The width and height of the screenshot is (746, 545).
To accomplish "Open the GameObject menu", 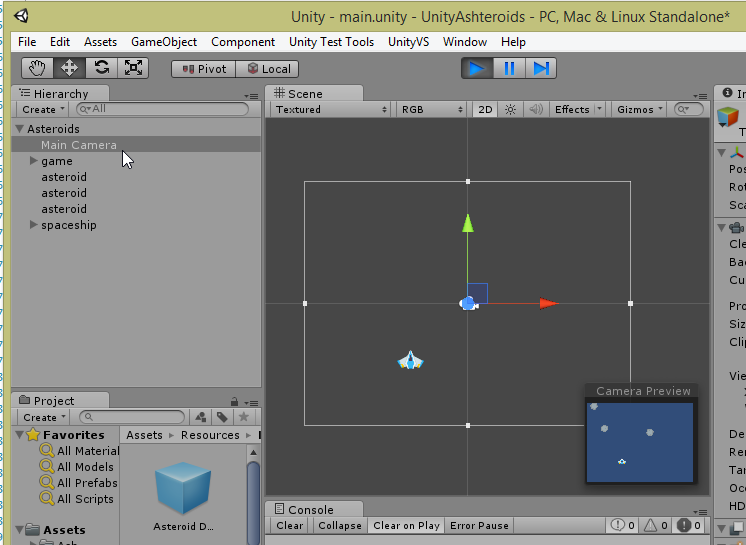I will pyautogui.click(x=164, y=42).
